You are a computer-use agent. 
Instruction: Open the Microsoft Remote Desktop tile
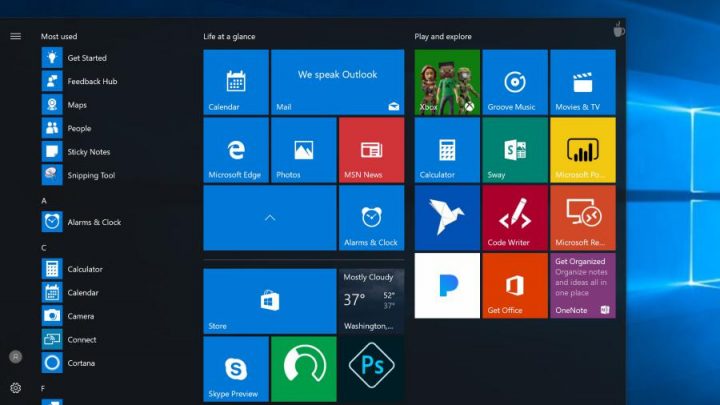coord(583,218)
